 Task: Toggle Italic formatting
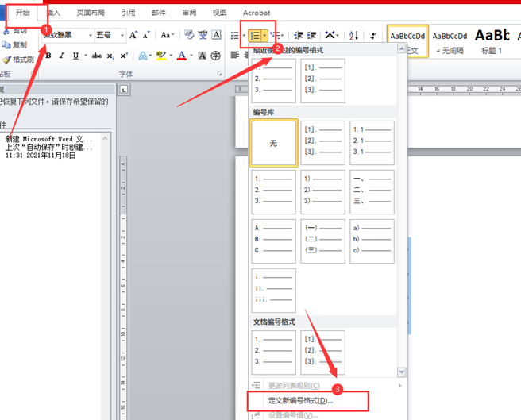point(62,56)
